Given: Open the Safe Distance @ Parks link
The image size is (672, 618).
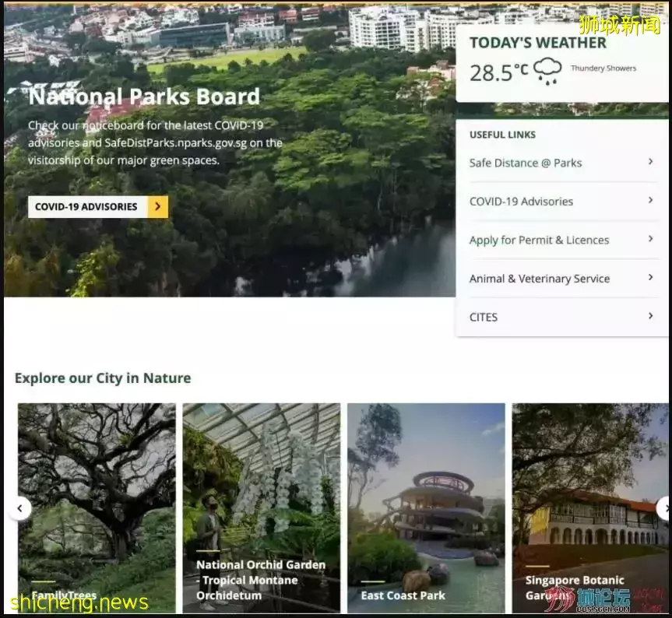Looking at the screenshot, I should pyautogui.click(x=526, y=163).
